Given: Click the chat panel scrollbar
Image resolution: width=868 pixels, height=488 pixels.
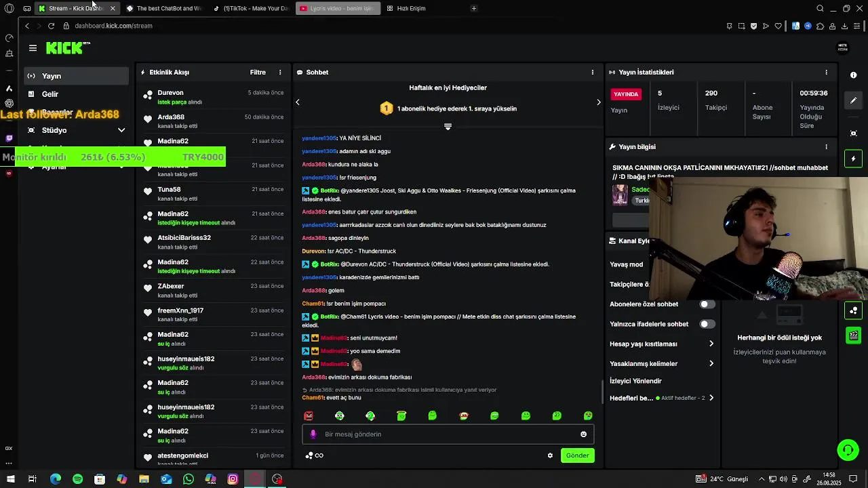Looking at the screenshot, I should tap(602, 391).
